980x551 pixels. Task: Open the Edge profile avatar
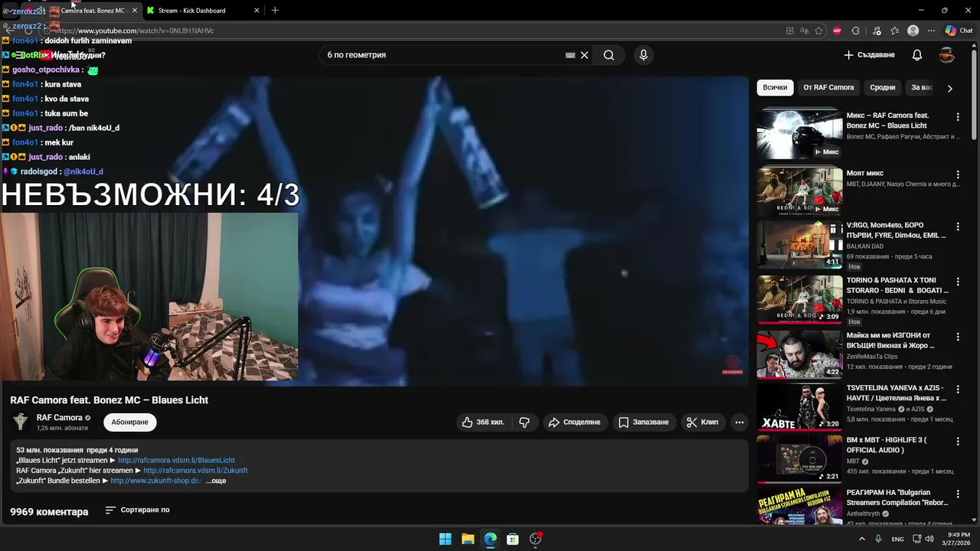pyautogui.click(x=913, y=31)
